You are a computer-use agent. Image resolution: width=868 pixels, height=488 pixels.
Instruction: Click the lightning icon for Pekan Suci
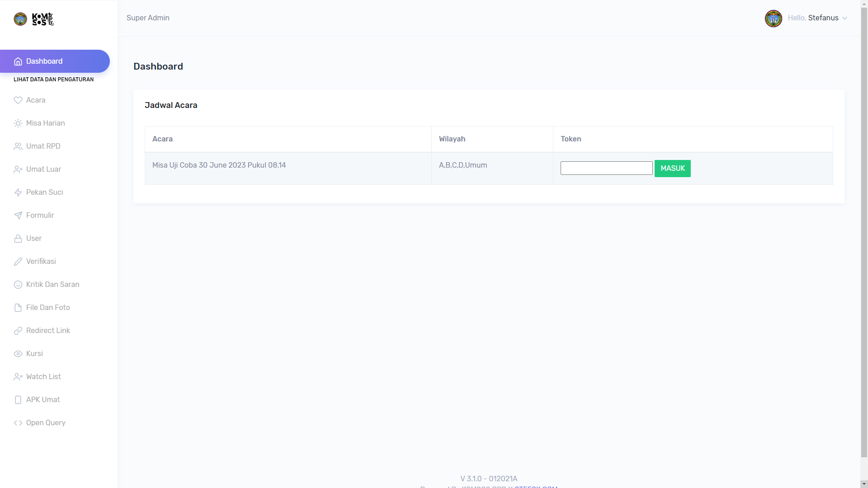pos(18,192)
